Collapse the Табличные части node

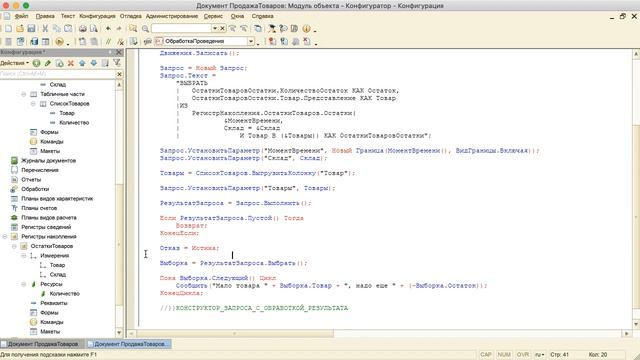(x=24, y=94)
